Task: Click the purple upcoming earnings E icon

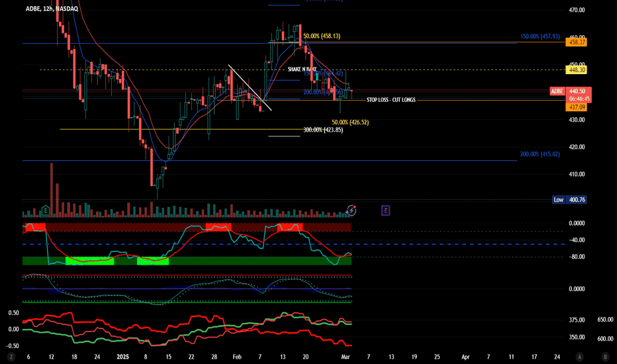Action: [385, 210]
